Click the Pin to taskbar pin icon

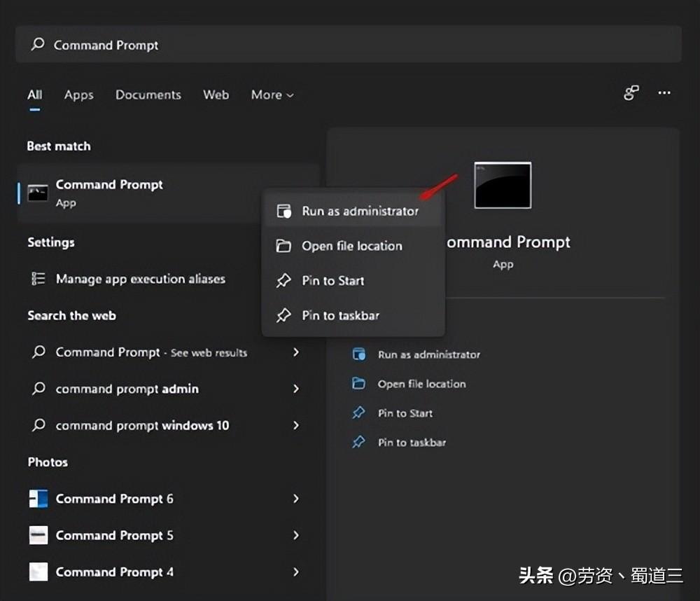coord(283,315)
